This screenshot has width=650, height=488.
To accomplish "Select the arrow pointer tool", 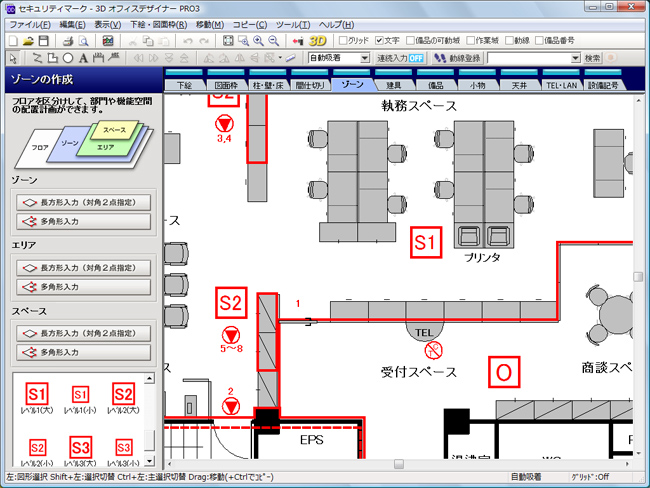I will (x=13, y=58).
